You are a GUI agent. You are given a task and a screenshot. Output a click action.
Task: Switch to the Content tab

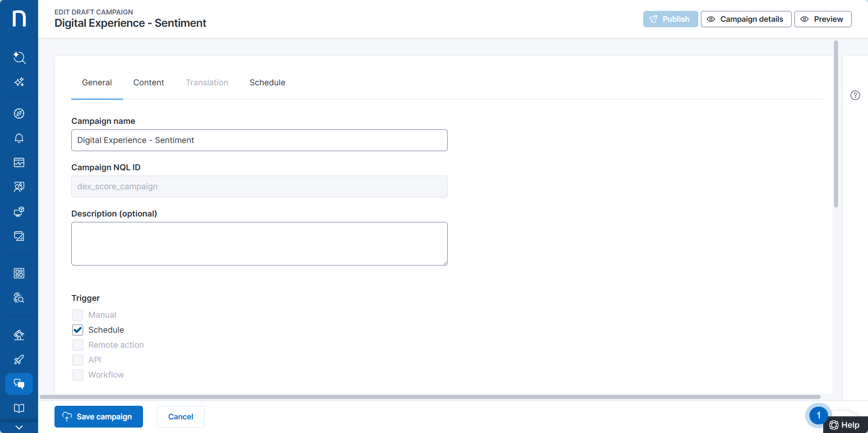coord(148,83)
